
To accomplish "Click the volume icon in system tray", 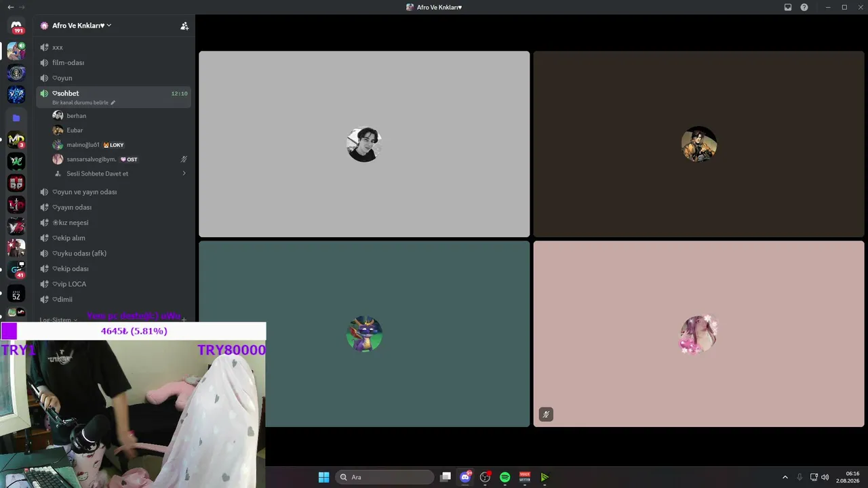I will click(825, 477).
